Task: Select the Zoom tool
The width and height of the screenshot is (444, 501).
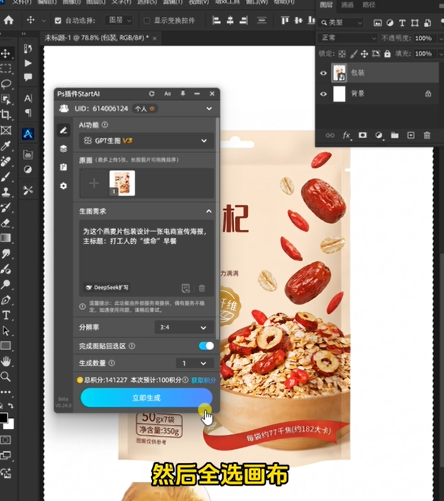Action: [5, 377]
